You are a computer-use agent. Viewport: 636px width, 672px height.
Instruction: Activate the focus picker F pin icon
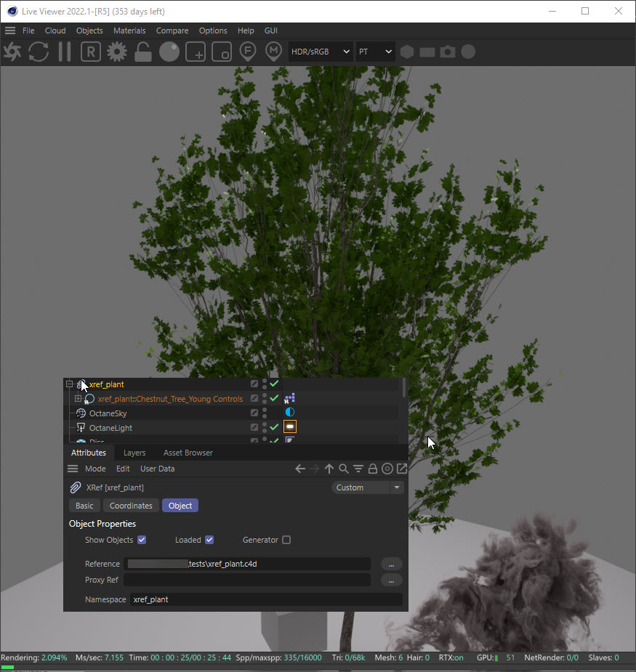[248, 52]
